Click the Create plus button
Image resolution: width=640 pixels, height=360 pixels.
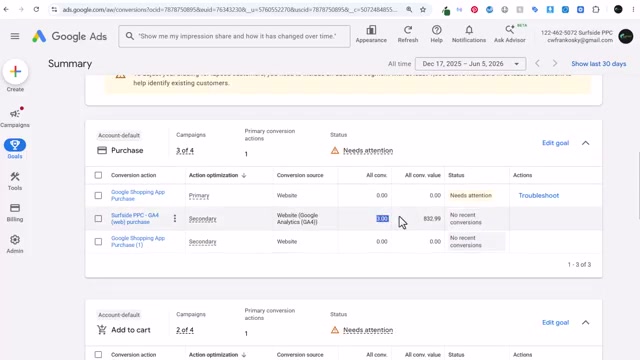click(15, 72)
